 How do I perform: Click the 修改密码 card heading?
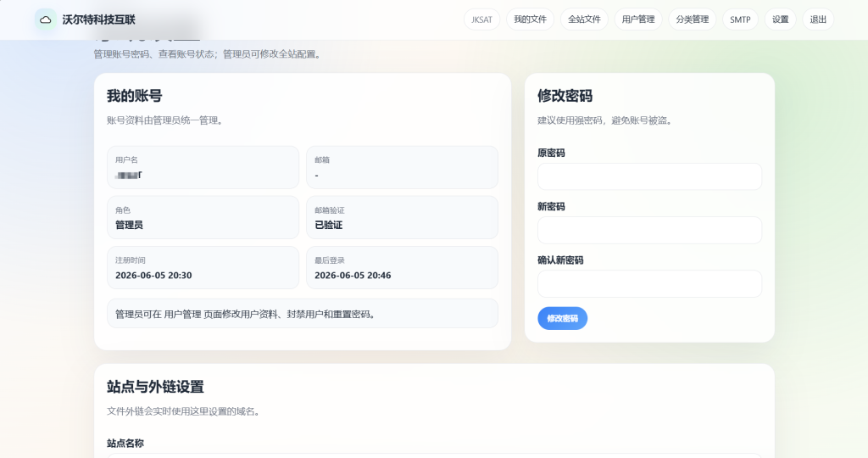tap(565, 96)
